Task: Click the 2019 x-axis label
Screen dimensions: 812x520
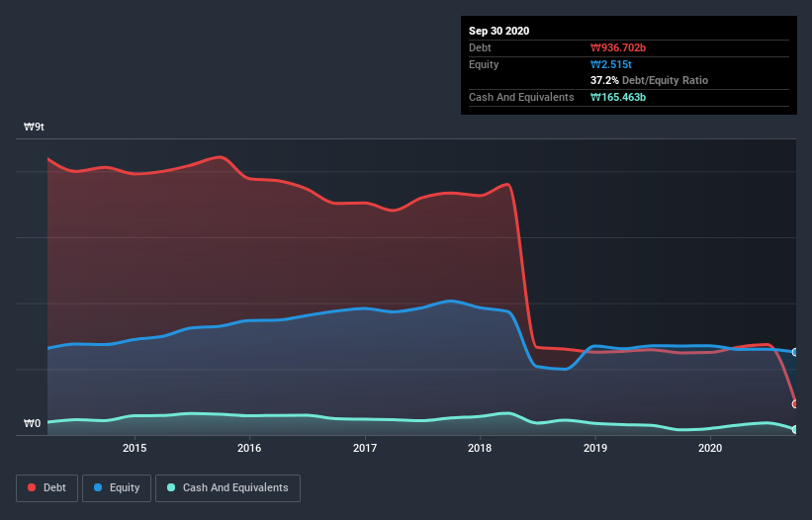Action: click(595, 448)
